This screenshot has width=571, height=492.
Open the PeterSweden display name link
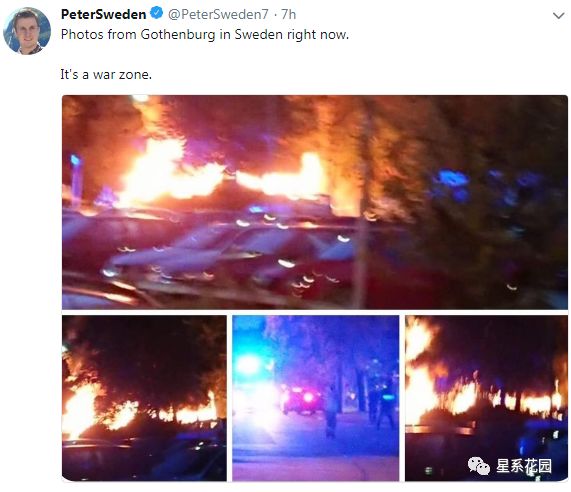pos(103,14)
